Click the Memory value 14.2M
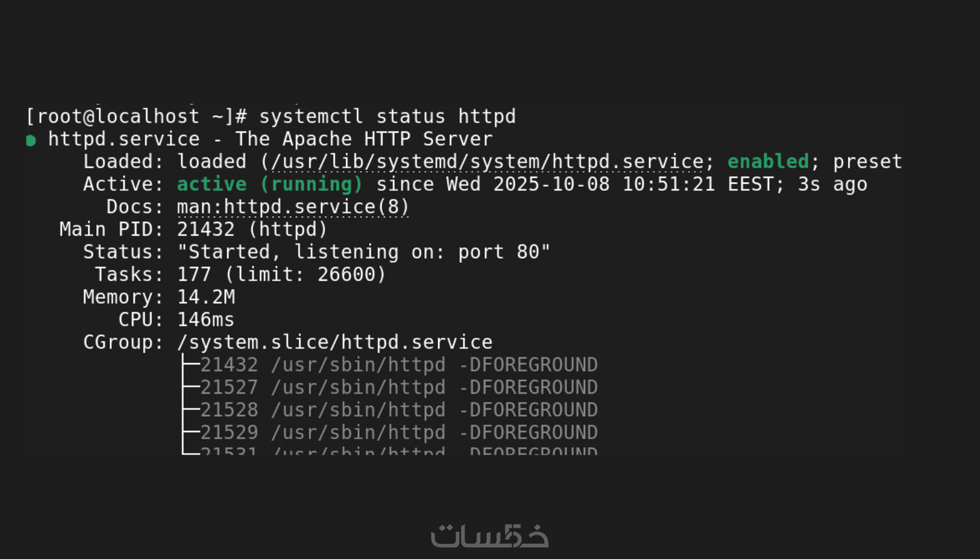 click(x=206, y=297)
